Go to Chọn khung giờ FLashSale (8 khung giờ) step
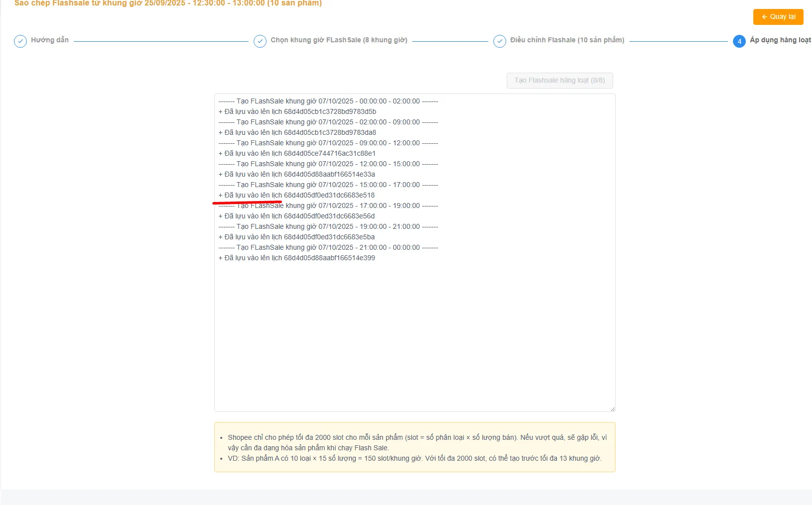The width and height of the screenshot is (812, 505). (x=339, y=40)
